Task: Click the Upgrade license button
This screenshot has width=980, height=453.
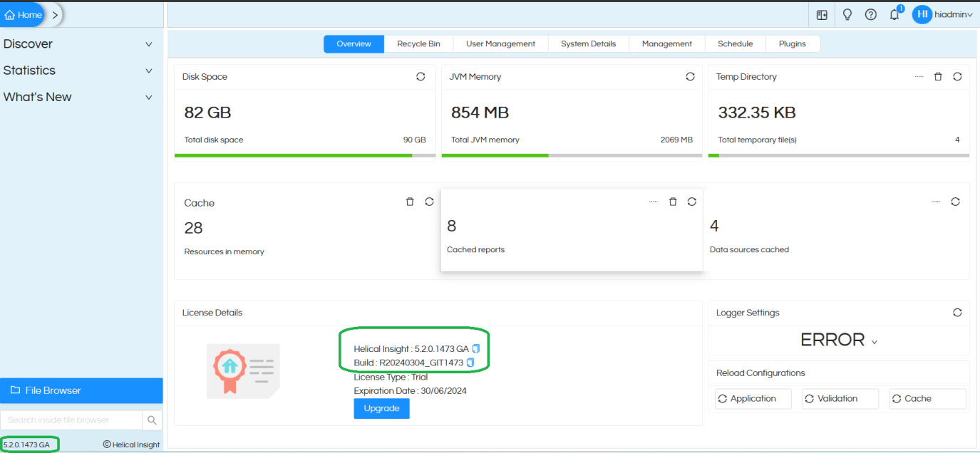Action: coord(381,409)
